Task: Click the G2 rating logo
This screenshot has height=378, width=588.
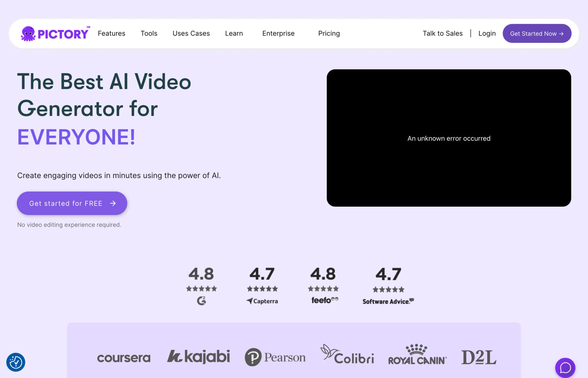Action: 201,301
